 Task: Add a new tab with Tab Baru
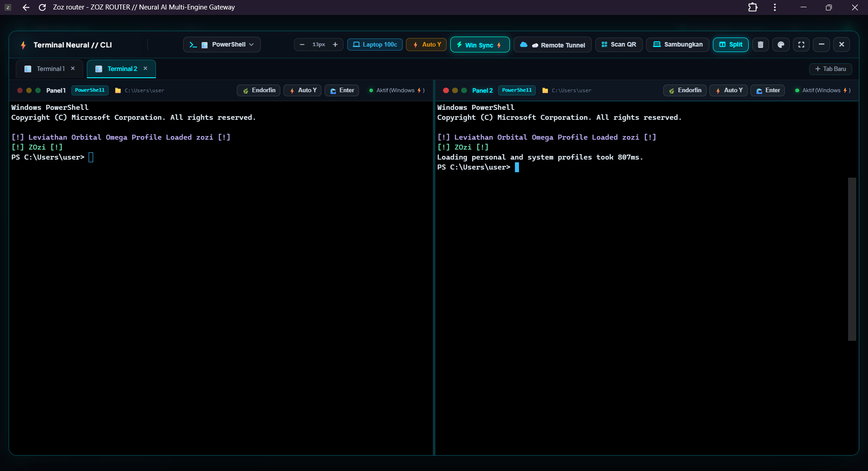(x=830, y=69)
